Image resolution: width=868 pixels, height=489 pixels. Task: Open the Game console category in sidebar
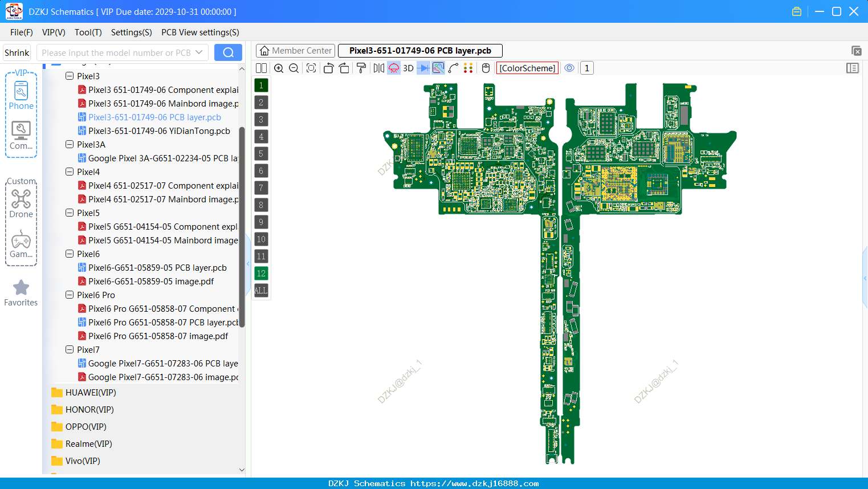pyautogui.click(x=21, y=244)
